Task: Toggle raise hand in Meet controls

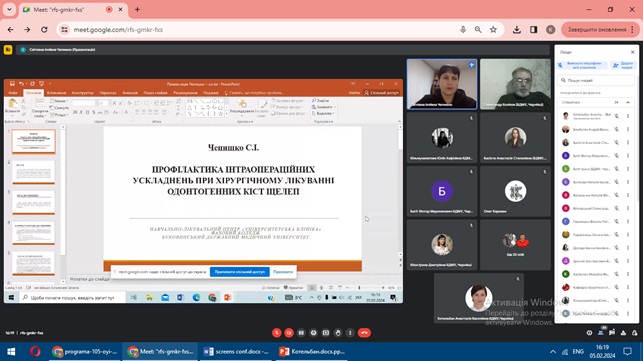Action: coord(338,333)
